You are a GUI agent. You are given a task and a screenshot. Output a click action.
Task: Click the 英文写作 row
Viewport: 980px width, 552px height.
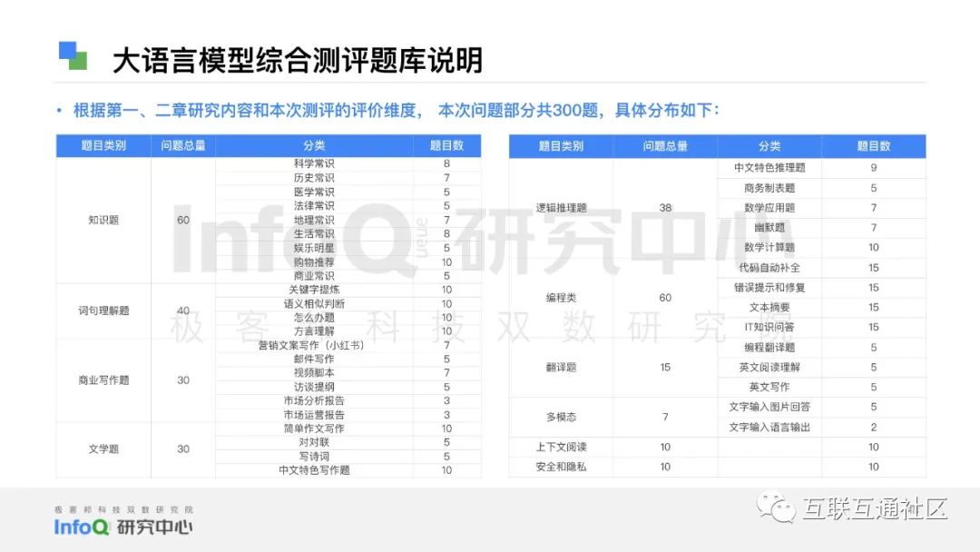pyautogui.click(x=822, y=387)
